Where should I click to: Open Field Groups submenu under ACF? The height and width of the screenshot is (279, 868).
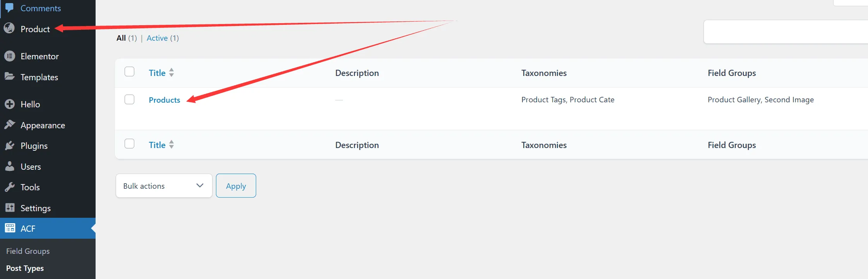(28, 251)
